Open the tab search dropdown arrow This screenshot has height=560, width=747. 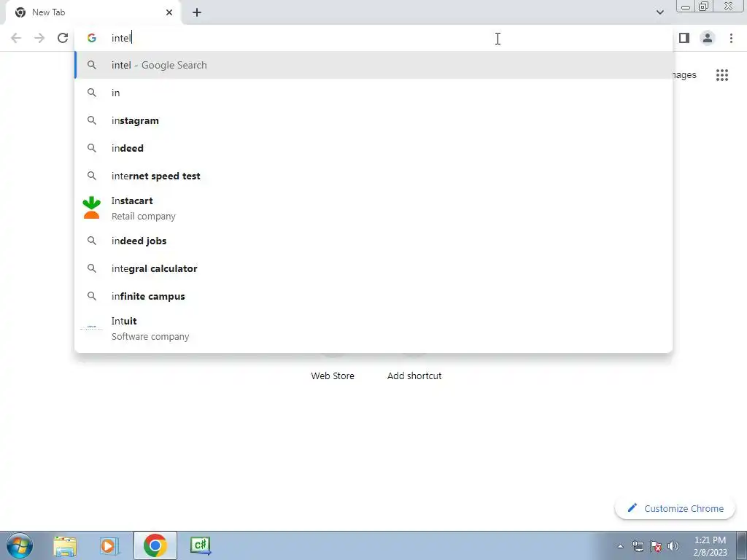point(659,12)
